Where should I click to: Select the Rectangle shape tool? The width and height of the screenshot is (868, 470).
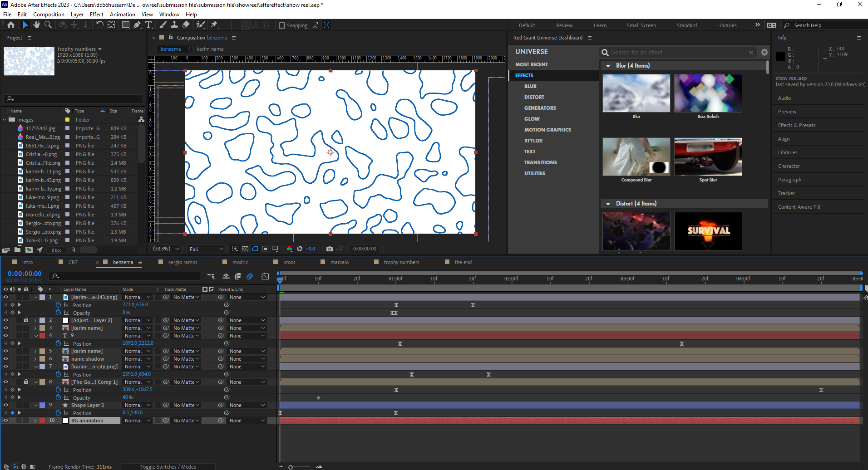126,25
